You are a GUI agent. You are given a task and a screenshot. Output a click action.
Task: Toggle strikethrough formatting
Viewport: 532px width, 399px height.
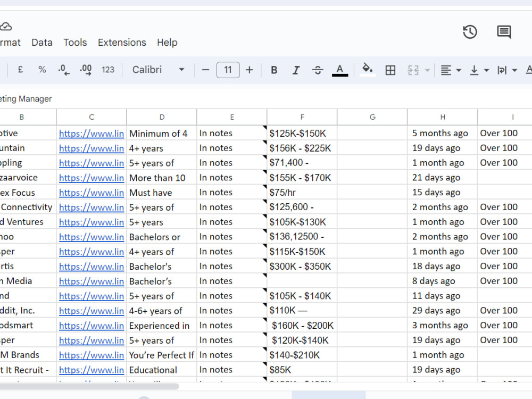pos(318,70)
